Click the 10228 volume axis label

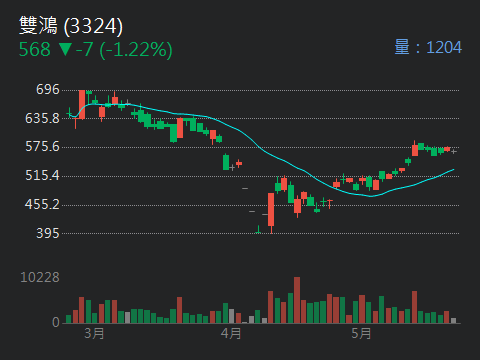[40, 277]
